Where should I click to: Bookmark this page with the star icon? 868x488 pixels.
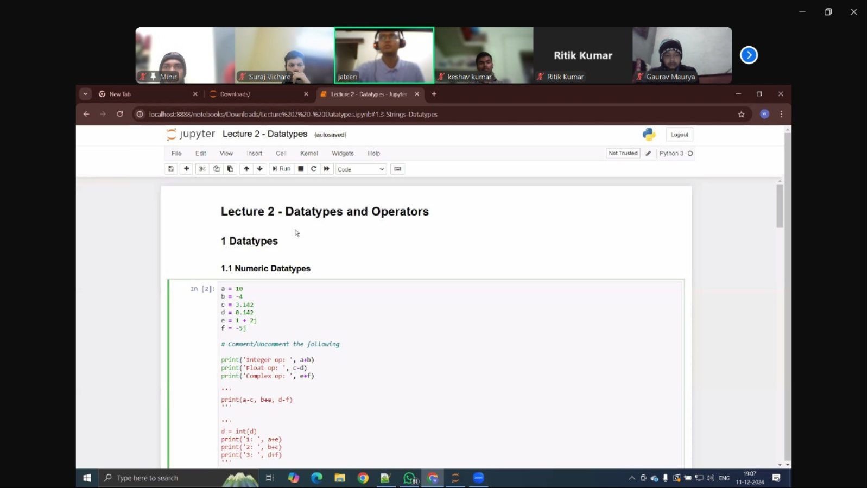[x=742, y=114]
